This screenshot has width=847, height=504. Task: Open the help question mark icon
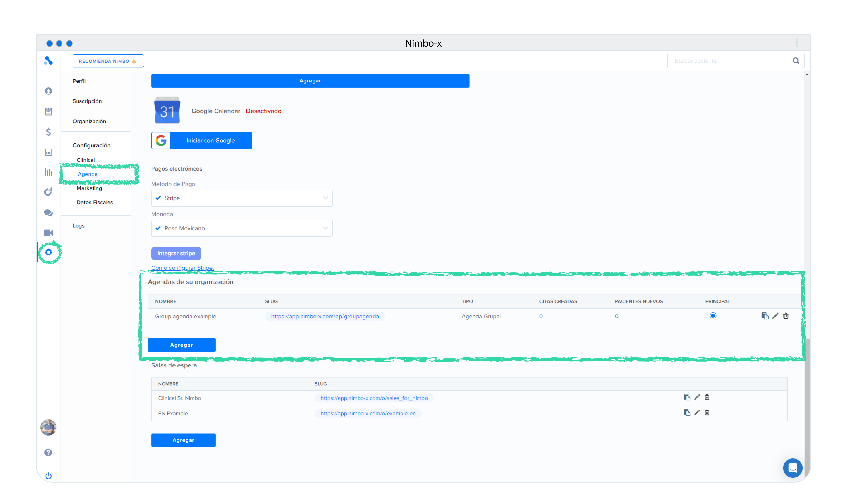[x=48, y=452]
